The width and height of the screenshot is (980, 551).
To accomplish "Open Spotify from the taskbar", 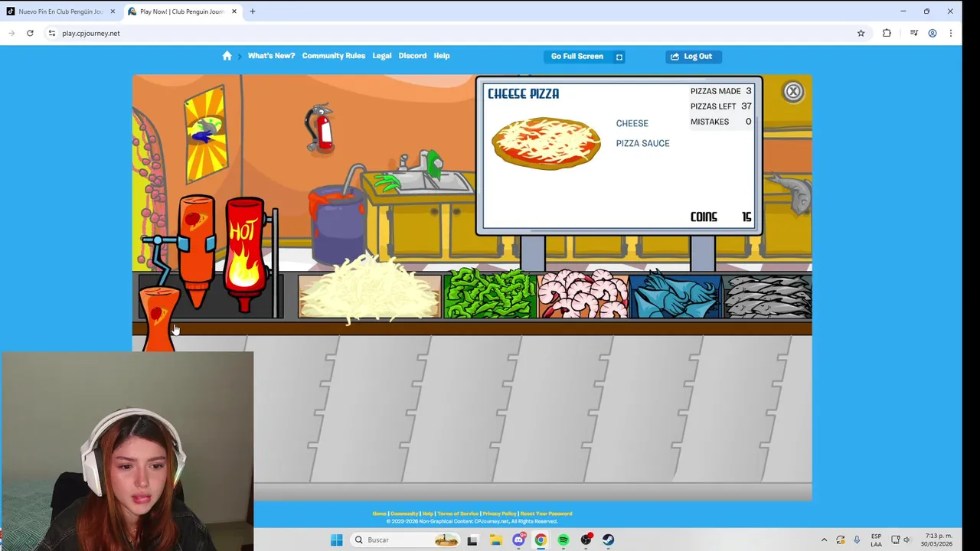I will [x=563, y=540].
